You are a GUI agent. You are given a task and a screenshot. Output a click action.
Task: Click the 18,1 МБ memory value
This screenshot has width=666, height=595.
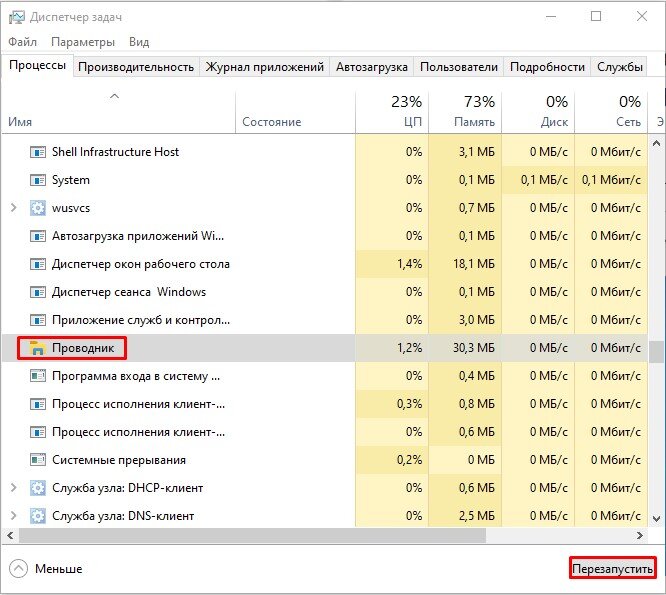[x=474, y=264]
